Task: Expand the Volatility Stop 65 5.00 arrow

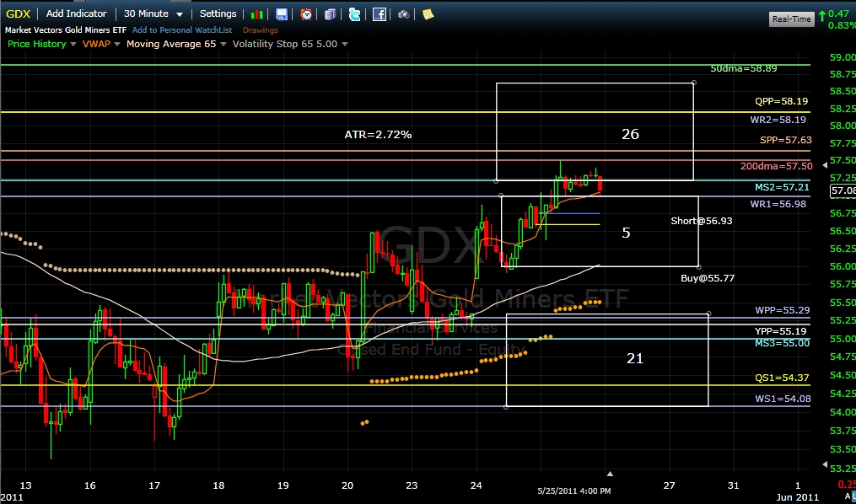Action: pyautogui.click(x=344, y=44)
